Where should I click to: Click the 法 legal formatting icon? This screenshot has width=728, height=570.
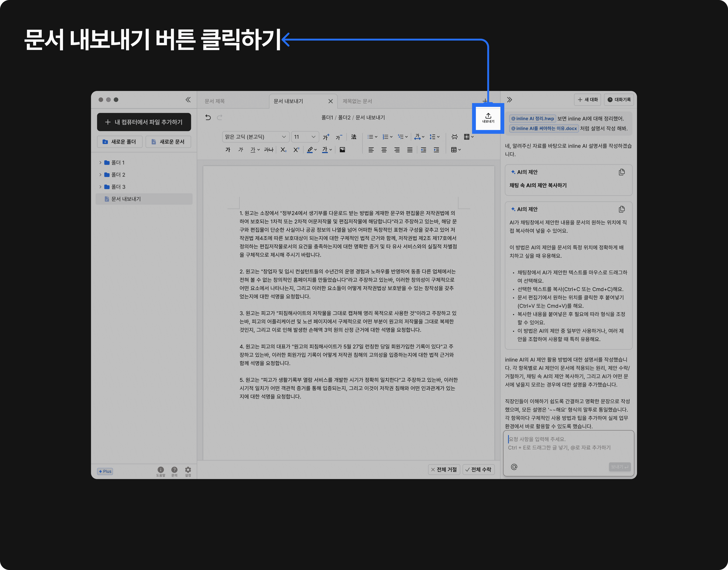pos(354,137)
